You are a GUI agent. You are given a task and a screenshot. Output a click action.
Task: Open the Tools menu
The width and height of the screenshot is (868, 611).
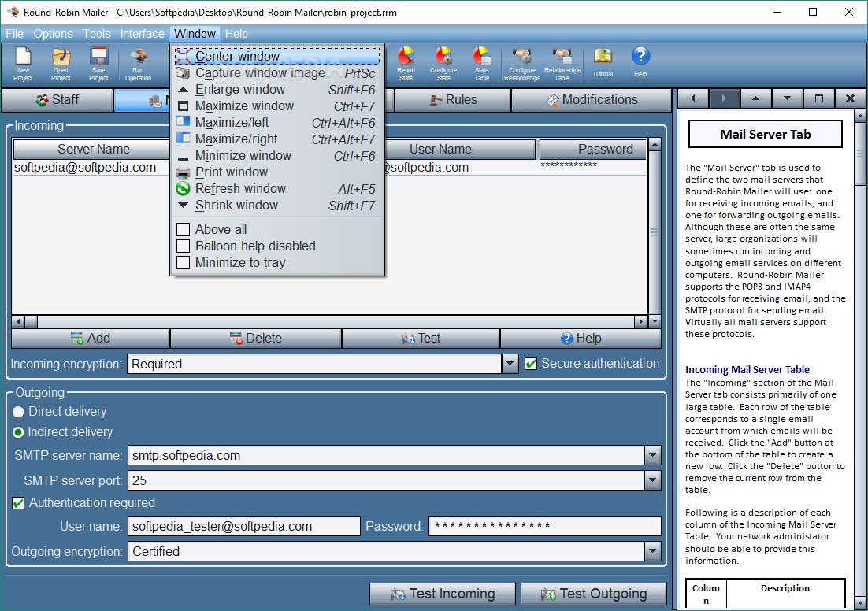[x=97, y=34]
